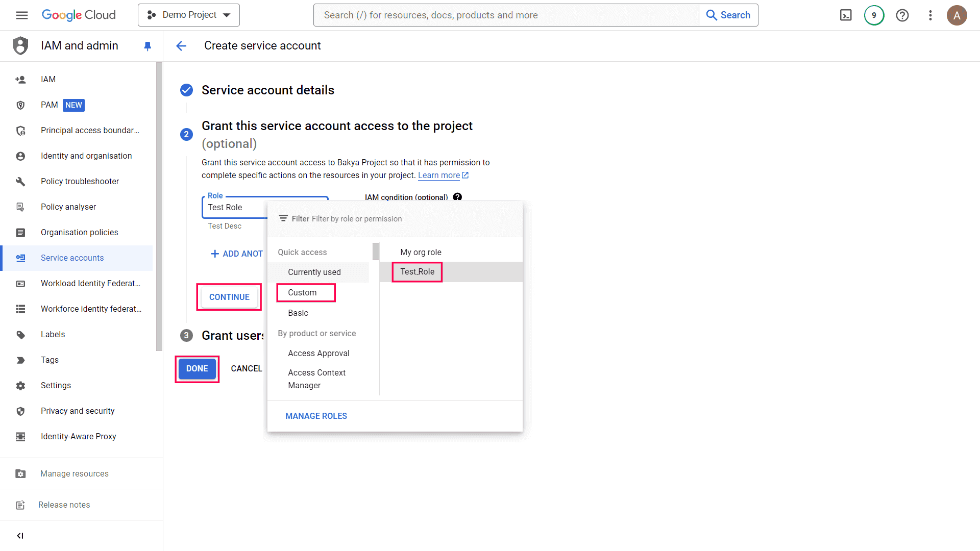The height and width of the screenshot is (551, 980).
Task: Click the hamburger navigation menu icon
Action: [22, 15]
